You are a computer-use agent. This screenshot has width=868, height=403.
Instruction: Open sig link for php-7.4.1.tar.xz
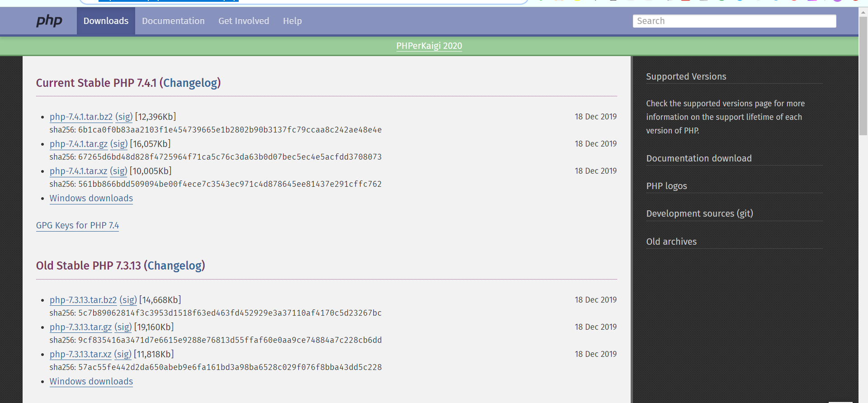[118, 171]
